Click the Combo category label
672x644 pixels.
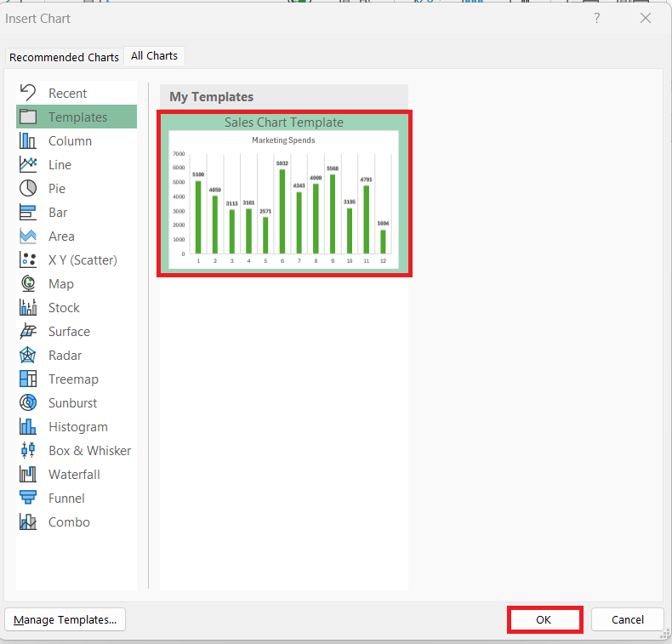coord(69,522)
